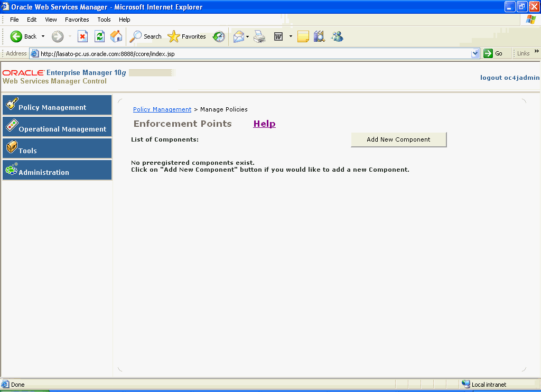This screenshot has width=541, height=392.
Task: Click the toolbox icon beside Tools
Action: click(x=12, y=147)
